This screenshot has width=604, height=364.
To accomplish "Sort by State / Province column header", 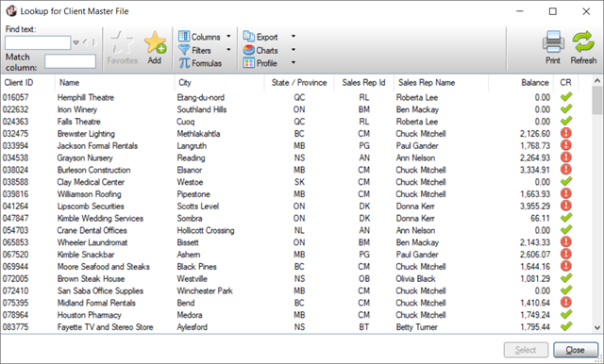I will (x=299, y=82).
